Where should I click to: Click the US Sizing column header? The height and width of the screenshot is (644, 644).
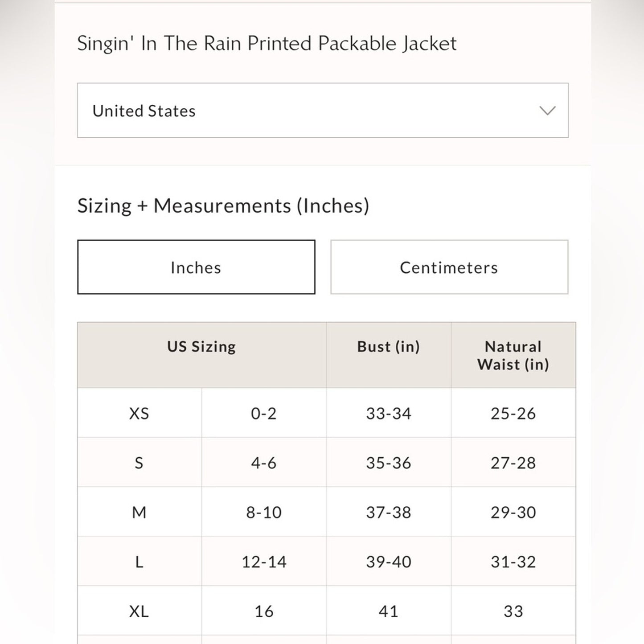[x=201, y=346]
